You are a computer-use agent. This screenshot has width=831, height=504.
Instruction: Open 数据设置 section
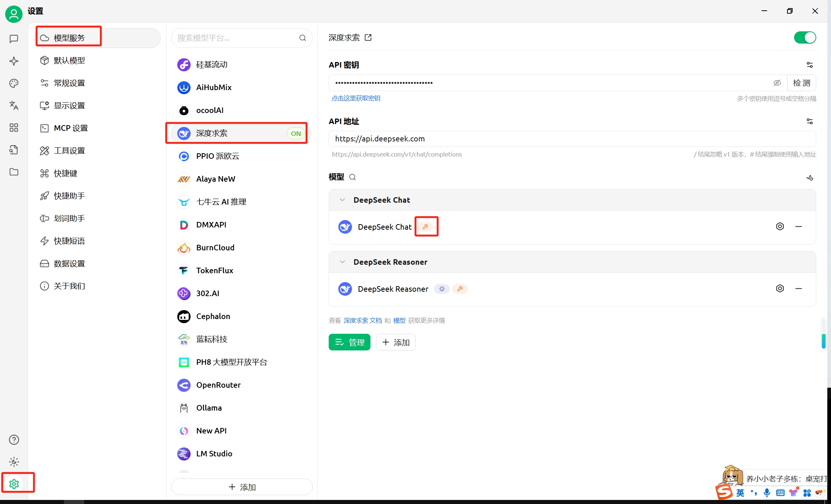98,264
